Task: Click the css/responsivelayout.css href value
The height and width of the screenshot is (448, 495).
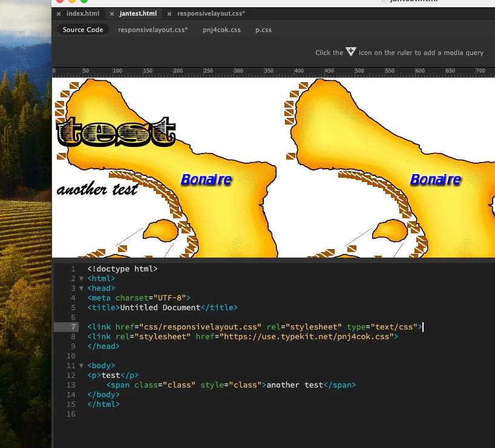Action: [x=200, y=327]
